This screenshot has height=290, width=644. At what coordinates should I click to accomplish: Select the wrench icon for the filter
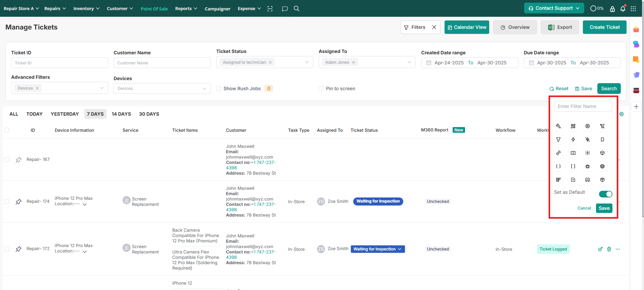[558, 126]
